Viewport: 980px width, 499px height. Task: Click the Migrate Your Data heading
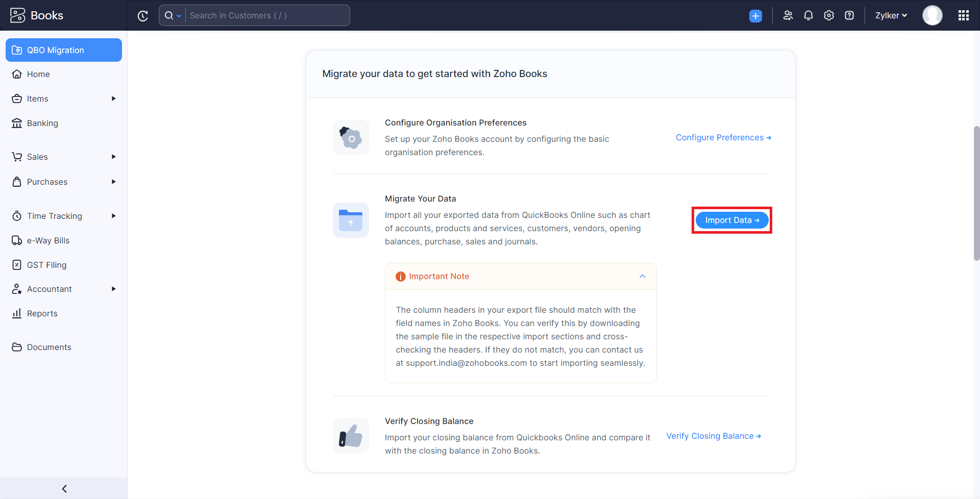click(x=421, y=198)
